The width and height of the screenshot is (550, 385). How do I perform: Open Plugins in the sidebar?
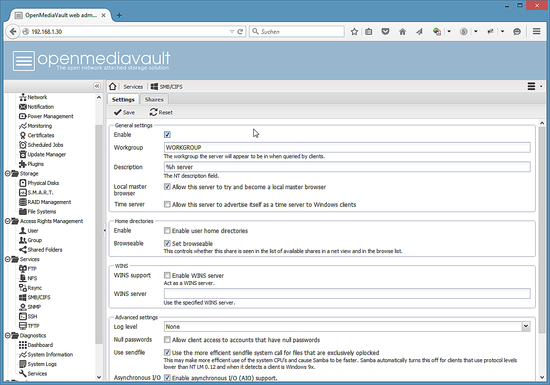pos(32,164)
